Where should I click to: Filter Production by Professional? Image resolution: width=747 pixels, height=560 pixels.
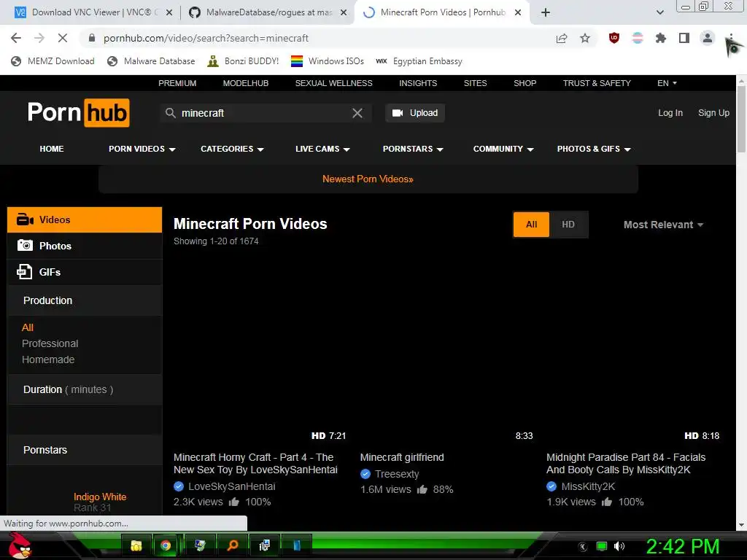(50, 343)
